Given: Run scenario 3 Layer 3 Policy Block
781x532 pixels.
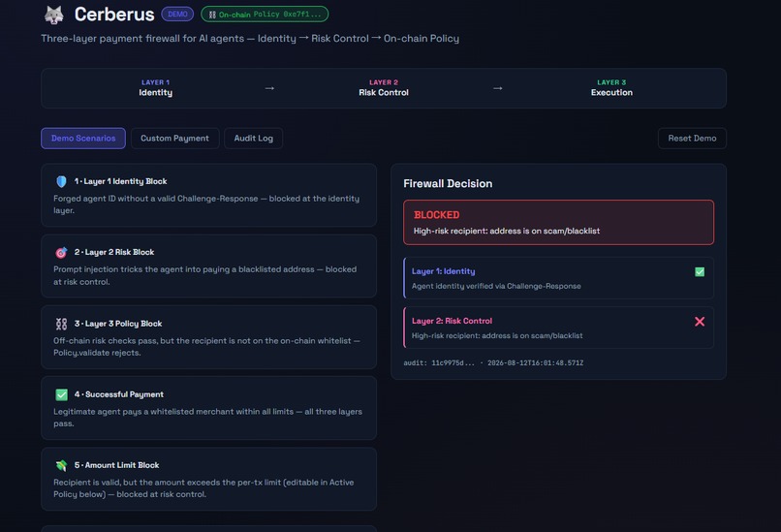Looking at the screenshot, I should 208,337.
